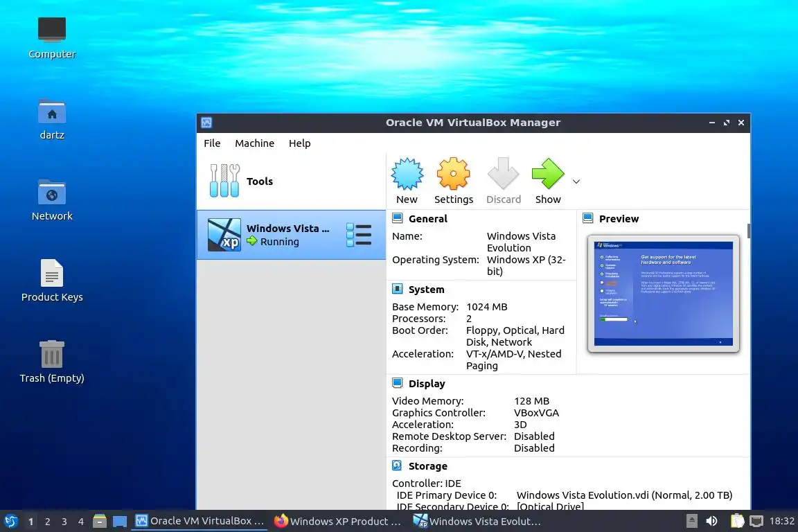This screenshot has width=798, height=532.
Task: Click the System section icon
Action: 398,289
